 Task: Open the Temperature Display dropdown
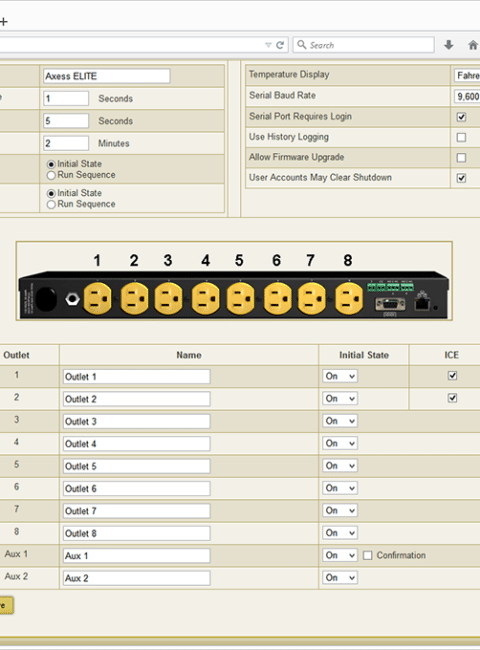(x=467, y=75)
